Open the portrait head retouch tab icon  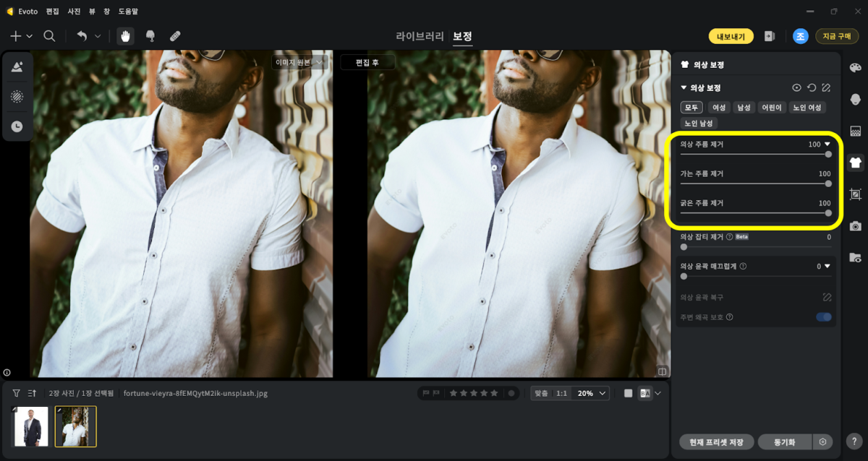point(855,99)
